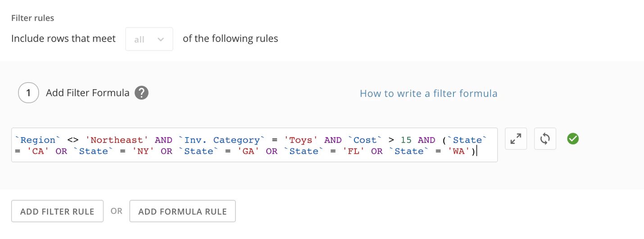This screenshot has height=239, width=644.
Task: Open the 'all' rules match dropdown
Action: click(x=149, y=39)
